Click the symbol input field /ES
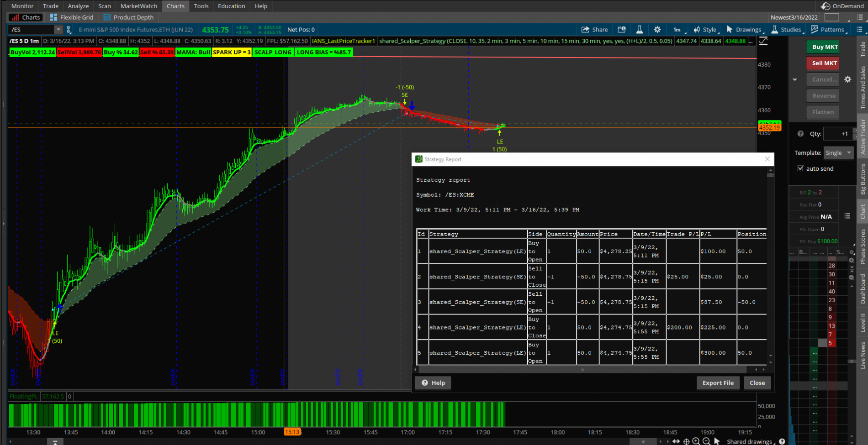The width and height of the screenshot is (868, 445). (x=32, y=30)
